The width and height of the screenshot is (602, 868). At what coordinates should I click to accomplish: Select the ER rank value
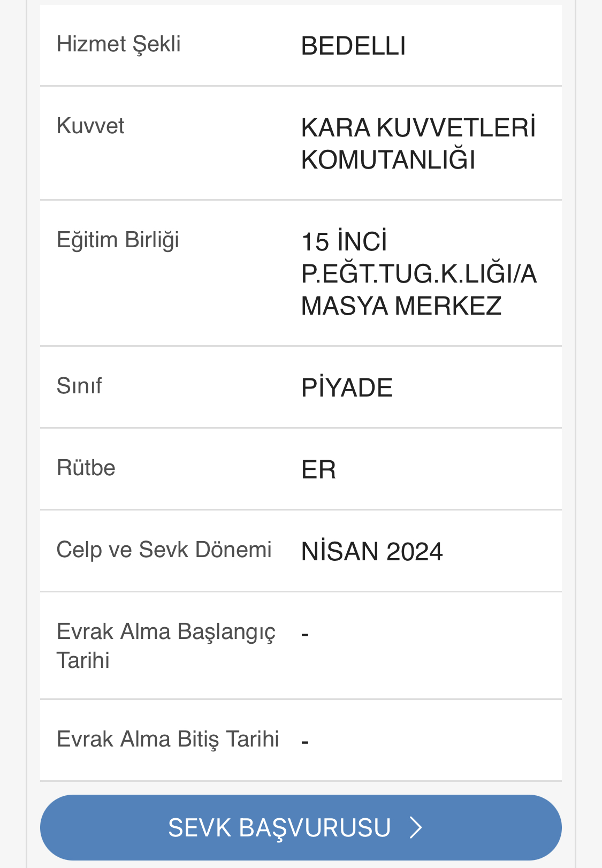[x=319, y=470]
